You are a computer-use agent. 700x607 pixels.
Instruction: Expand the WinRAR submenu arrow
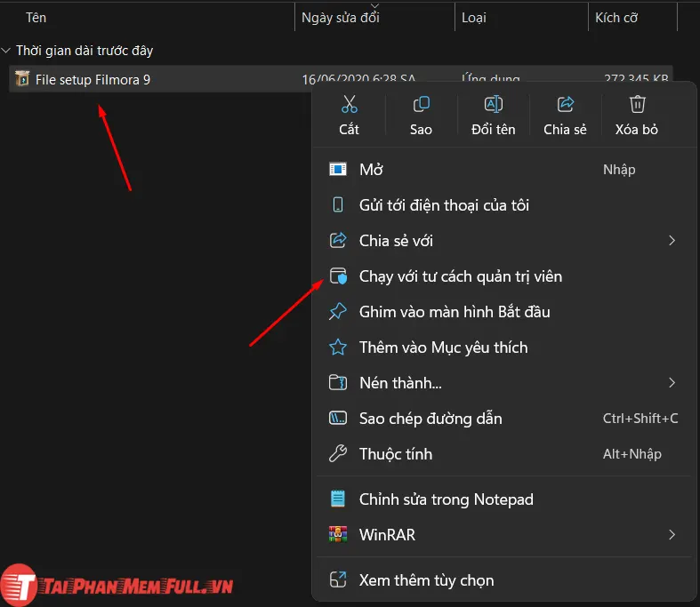[x=672, y=534]
